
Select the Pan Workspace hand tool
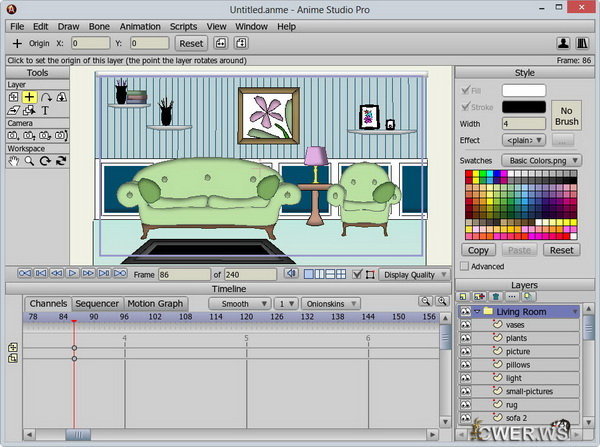click(14, 160)
